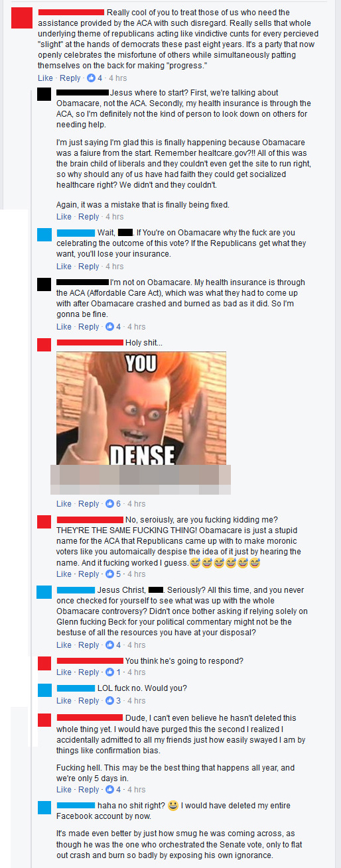Reply to the 'LOL fuck no' comment
Image resolution: width=341 pixels, height=868 pixels.
(88, 701)
